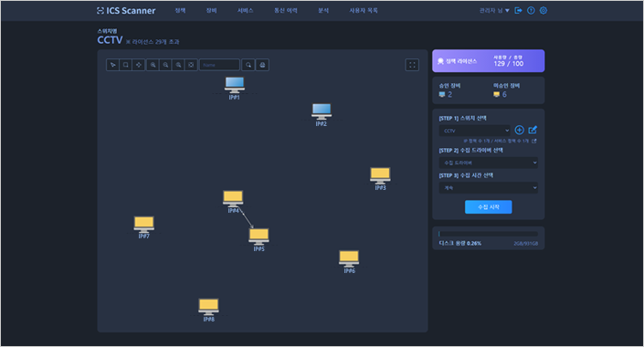Image resolution: width=644 pixels, height=347 pixels.
Task: Open the admin user menu in header
Action: click(494, 11)
